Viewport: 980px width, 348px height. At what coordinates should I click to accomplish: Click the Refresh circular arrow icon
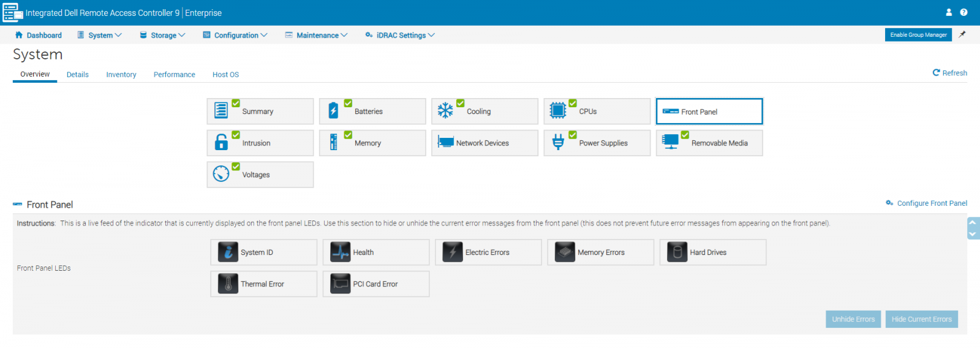[x=937, y=72]
